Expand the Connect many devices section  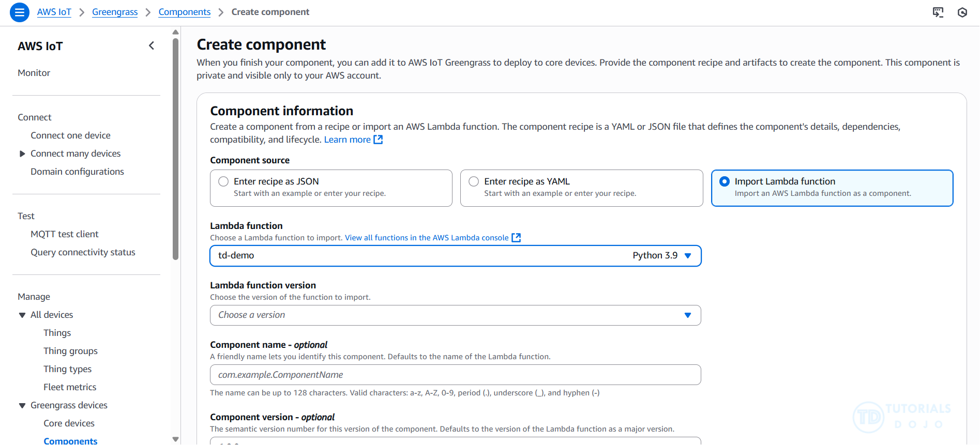[x=22, y=153]
